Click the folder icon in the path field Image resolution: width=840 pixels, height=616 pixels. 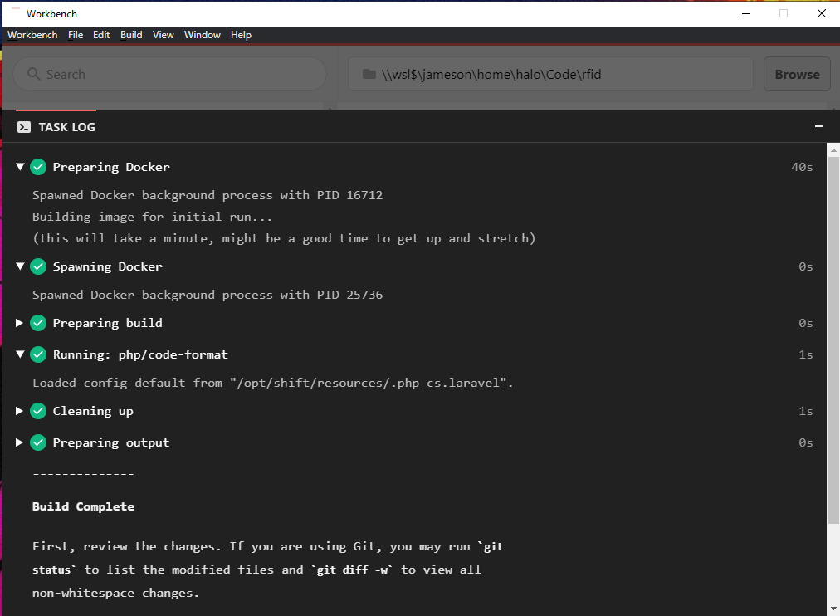369,74
